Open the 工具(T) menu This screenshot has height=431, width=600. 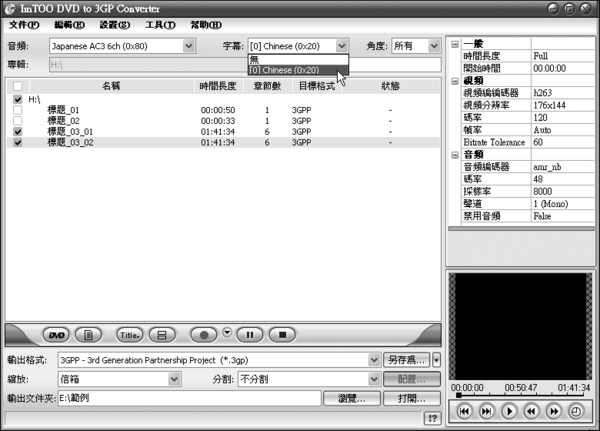[160, 25]
